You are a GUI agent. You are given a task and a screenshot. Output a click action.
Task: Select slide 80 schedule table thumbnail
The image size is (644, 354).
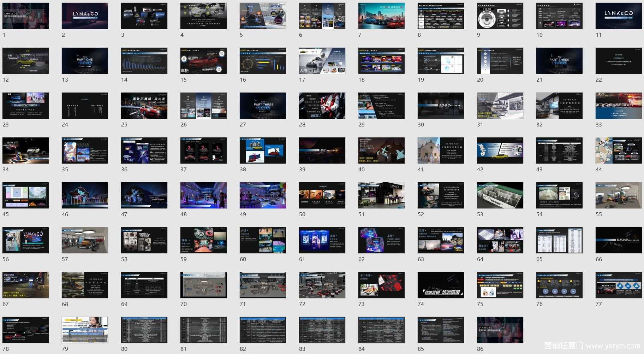click(x=144, y=330)
